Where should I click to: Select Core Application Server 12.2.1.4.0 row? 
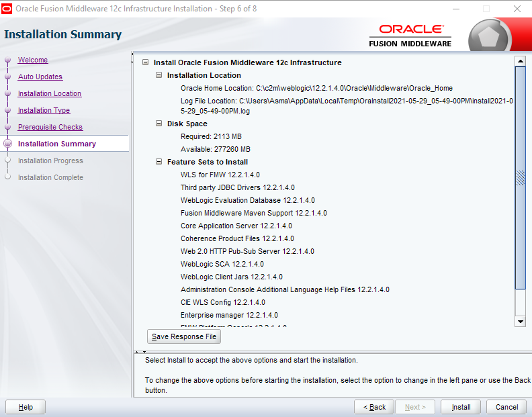[x=236, y=226]
